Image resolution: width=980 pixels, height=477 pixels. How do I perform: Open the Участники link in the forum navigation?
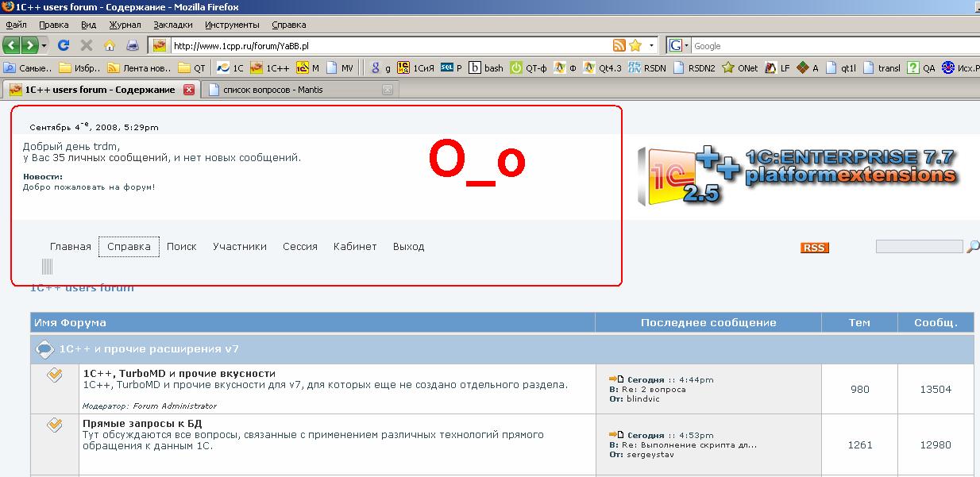pos(239,247)
